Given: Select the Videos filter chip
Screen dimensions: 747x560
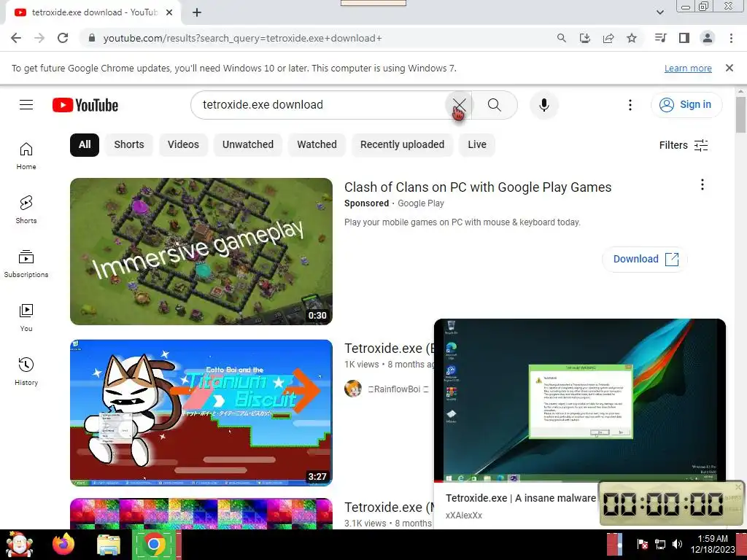Looking at the screenshot, I should [x=183, y=145].
